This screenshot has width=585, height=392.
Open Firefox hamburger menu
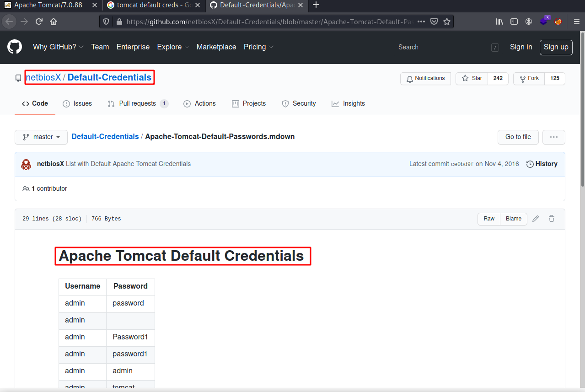tap(576, 21)
